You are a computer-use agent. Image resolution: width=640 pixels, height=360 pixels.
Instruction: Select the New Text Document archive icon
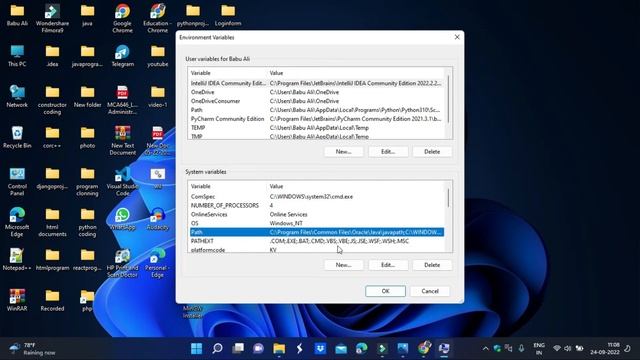(122, 140)
